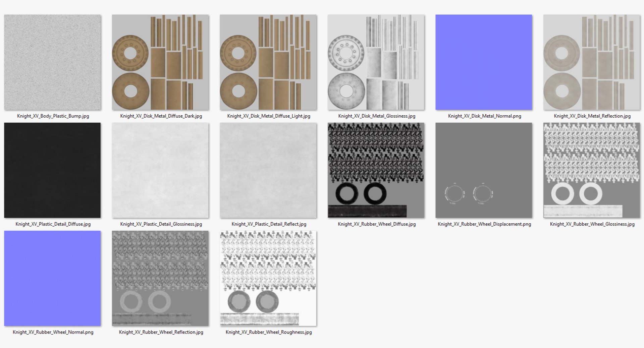Viewport: 644px width, 348px height.
Task: Select the Knight_XV_Body_Plastic_Bump.jpg thumbnail
Action: tap(52, 62)
